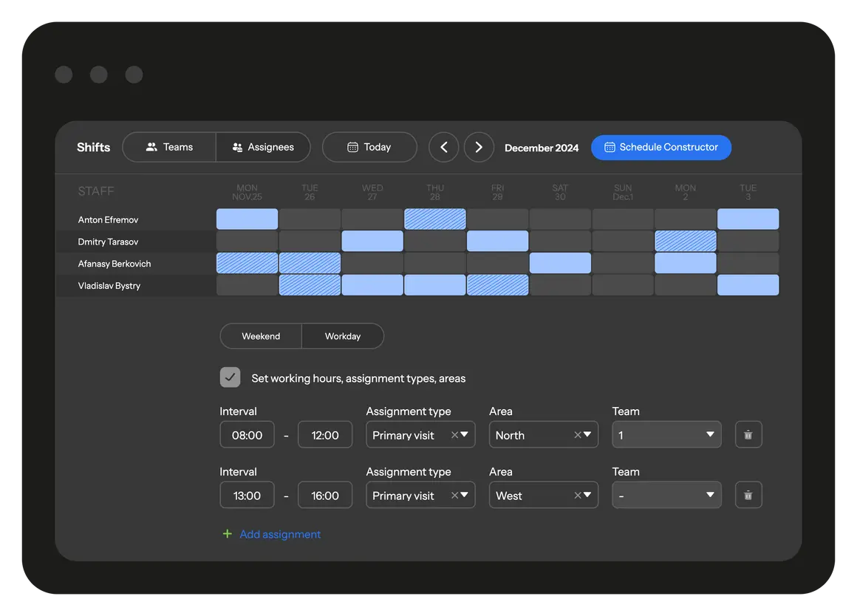This screenshot has width=857, height=616.
Task: Uncheck Set working hours, assignment types, areas
Action: point(230,377)
